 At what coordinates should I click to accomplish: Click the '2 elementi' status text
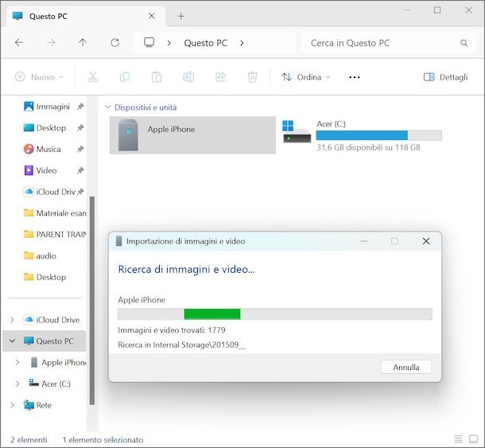(x=29, y=439)
